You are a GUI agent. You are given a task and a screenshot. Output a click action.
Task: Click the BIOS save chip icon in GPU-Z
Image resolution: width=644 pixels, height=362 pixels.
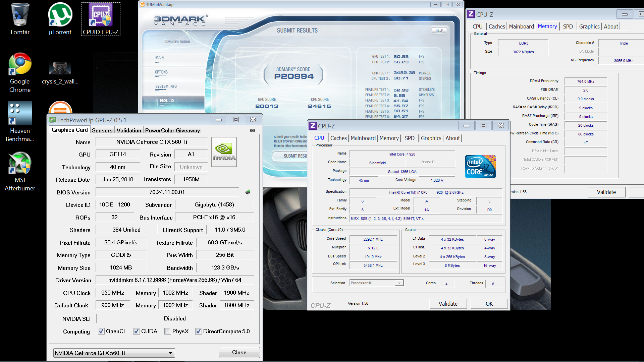pyautogui.click(x=248, y=192)
